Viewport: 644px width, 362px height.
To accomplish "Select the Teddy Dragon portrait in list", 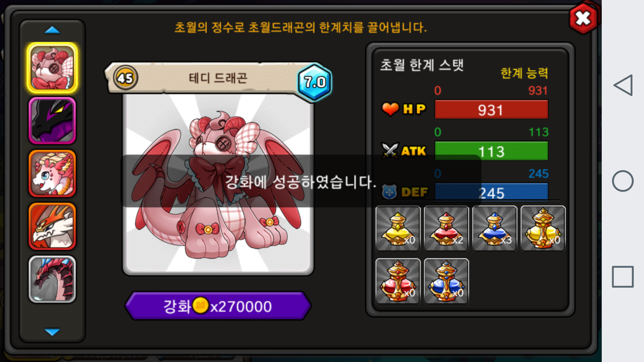I will 52,68.
